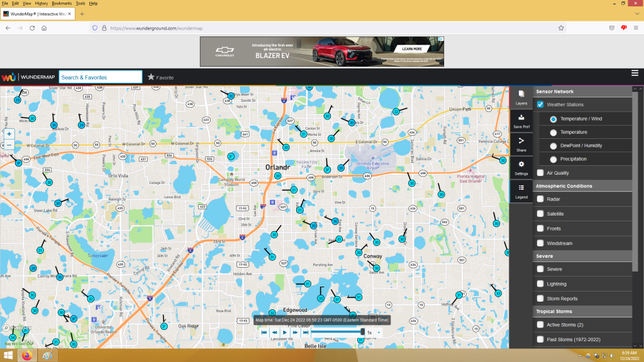Click the Save Pref icon
The width and height of the screenshot is (644, 362).
pos(521,121)
